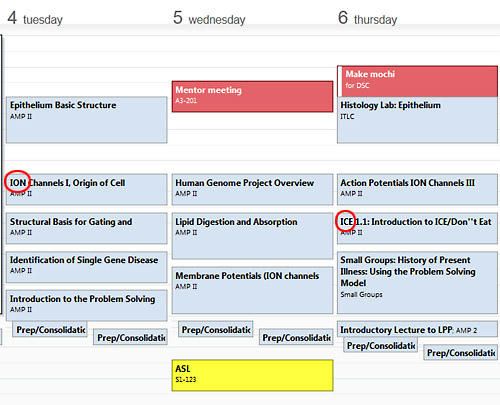Select Histology Lab: Epithelium event
The height and width of the screenshot is (405, 500).
coord(417,120)
